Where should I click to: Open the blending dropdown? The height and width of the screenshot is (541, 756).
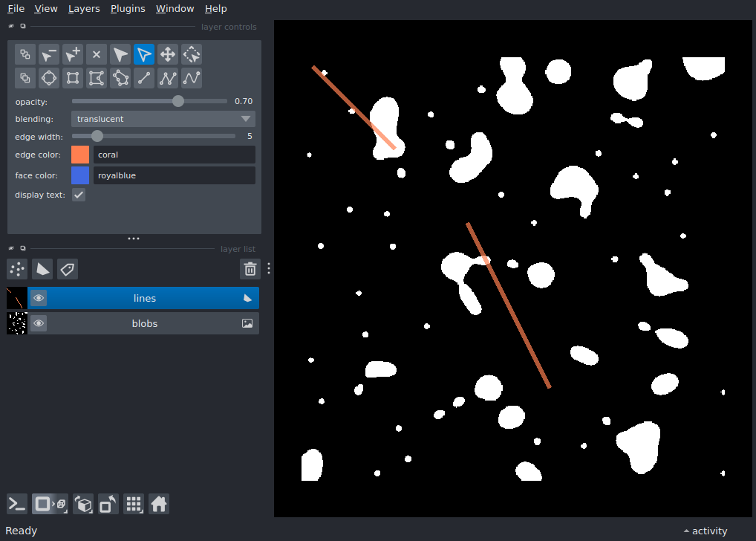[163, 119]
